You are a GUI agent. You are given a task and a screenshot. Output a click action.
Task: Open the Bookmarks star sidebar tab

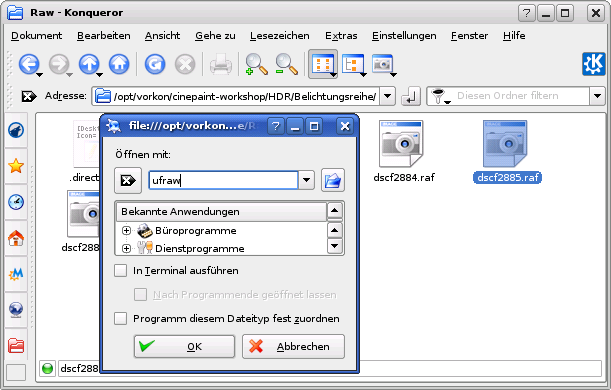tap(16, 166)
